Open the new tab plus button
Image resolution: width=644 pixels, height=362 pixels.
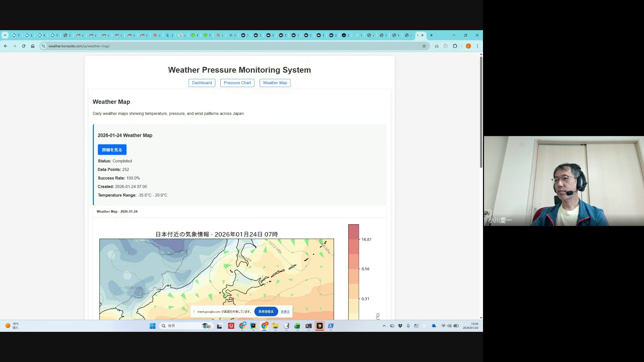(x=431, y=35)
